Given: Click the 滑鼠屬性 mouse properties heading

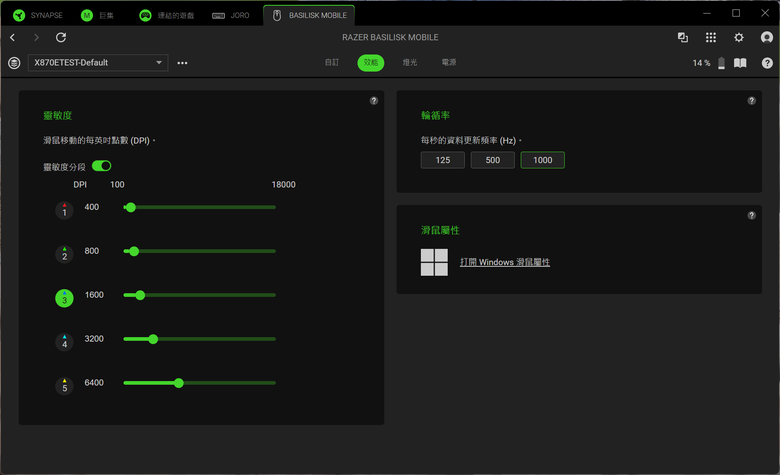Looking at the screenshot, I should [x=440, y=230].
